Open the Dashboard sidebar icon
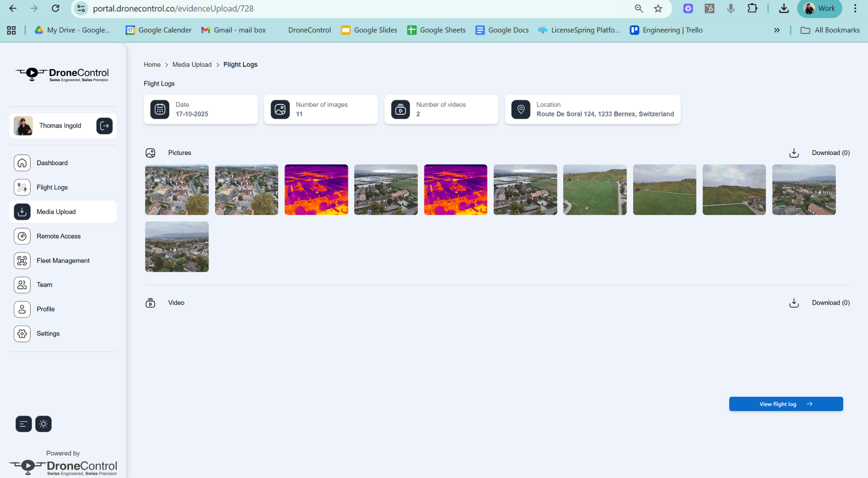Screen dimensions: 868x478 (x=22, y=163)
